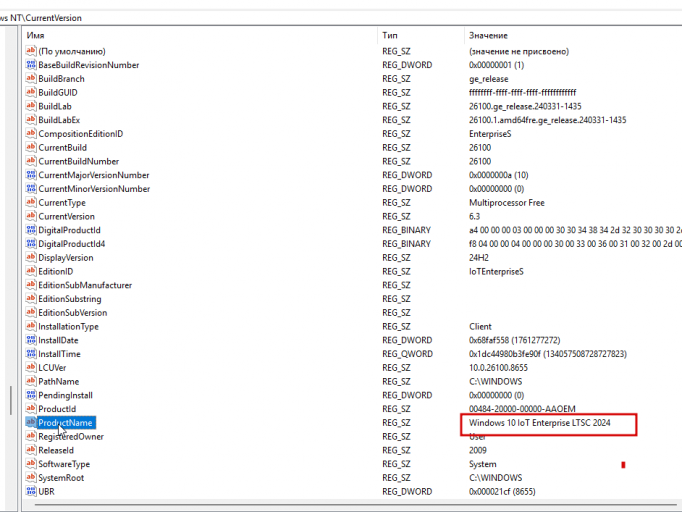Select the CurrentVersion value name
The image size is (682, 512).
coord(66,216)
